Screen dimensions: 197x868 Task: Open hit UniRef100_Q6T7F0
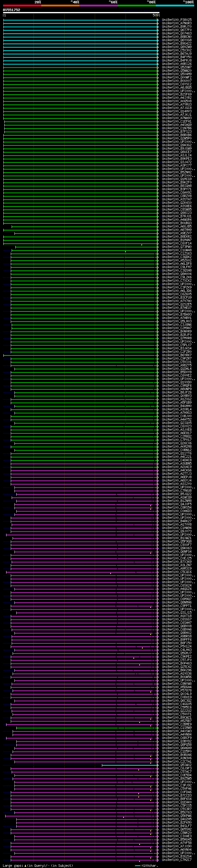[177, 30]
